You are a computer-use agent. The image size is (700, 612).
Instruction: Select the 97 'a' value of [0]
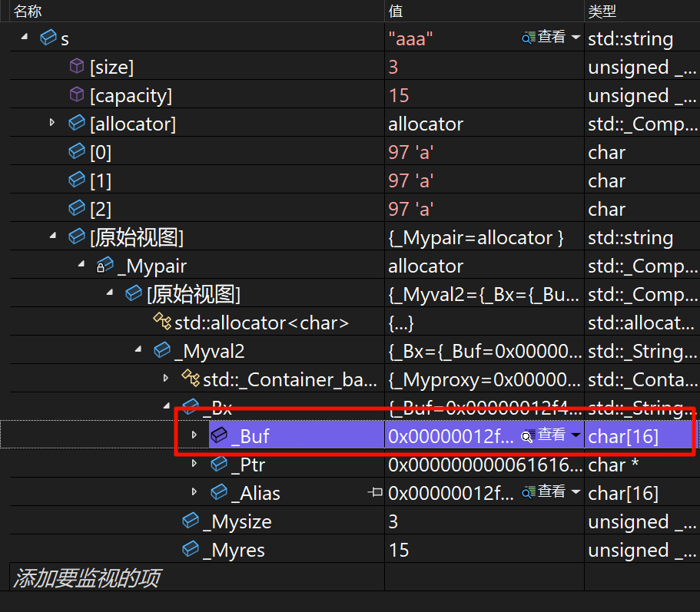(410, 152)
